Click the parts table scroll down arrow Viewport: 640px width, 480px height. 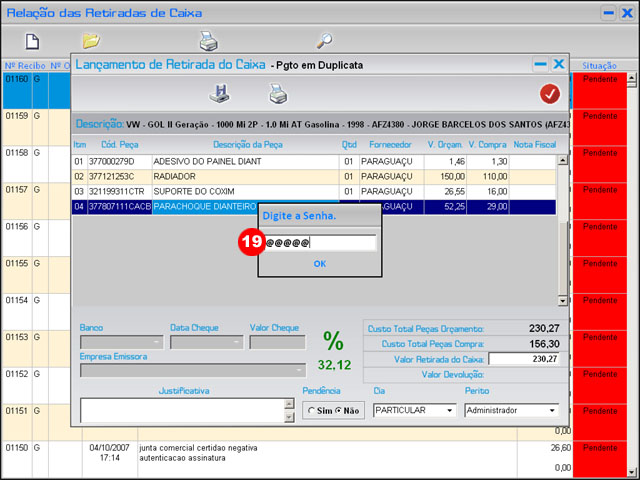pyautogui.click(x=562, y=300)
